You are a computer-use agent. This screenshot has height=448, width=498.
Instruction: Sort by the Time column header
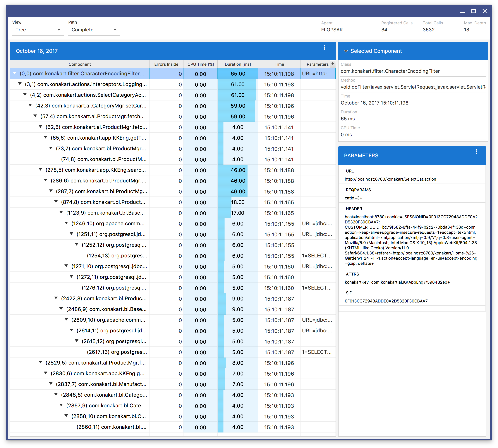point(279,64)
